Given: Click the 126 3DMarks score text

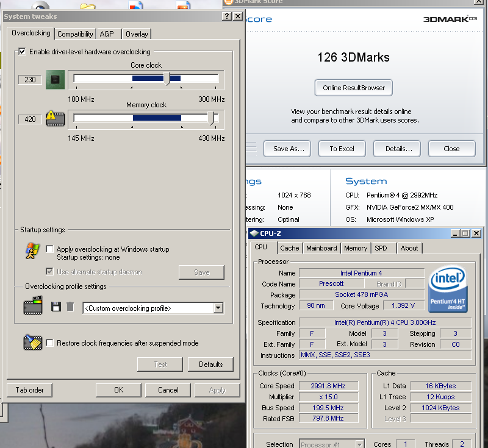Looking at the screenshot, I should coord(354,57).
